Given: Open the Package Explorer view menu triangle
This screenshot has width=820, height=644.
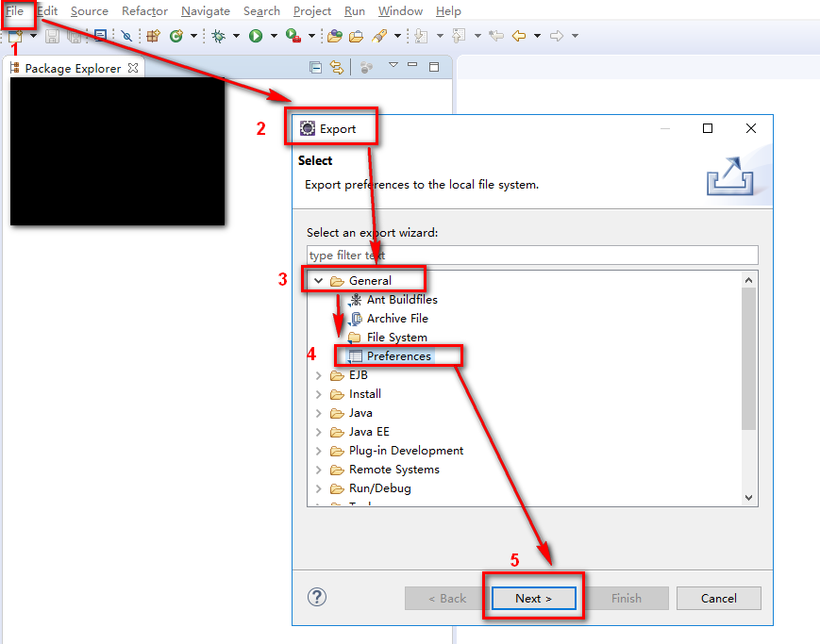Looking at the screenshot, I should pyautogui.click(x=393, y=65).
